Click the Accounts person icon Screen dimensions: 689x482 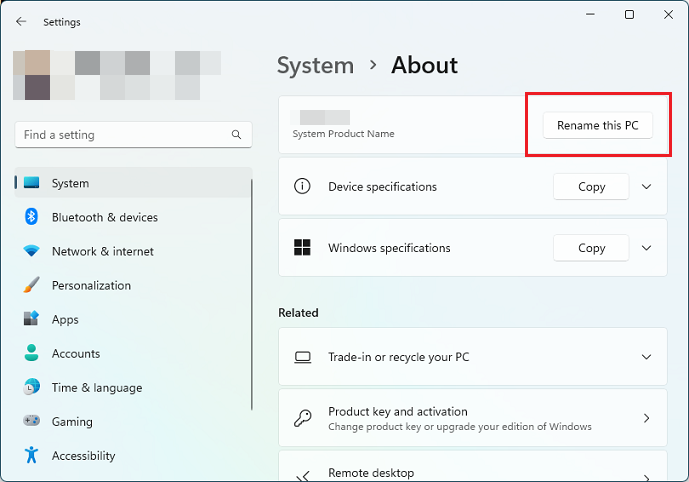coord(31,353)
